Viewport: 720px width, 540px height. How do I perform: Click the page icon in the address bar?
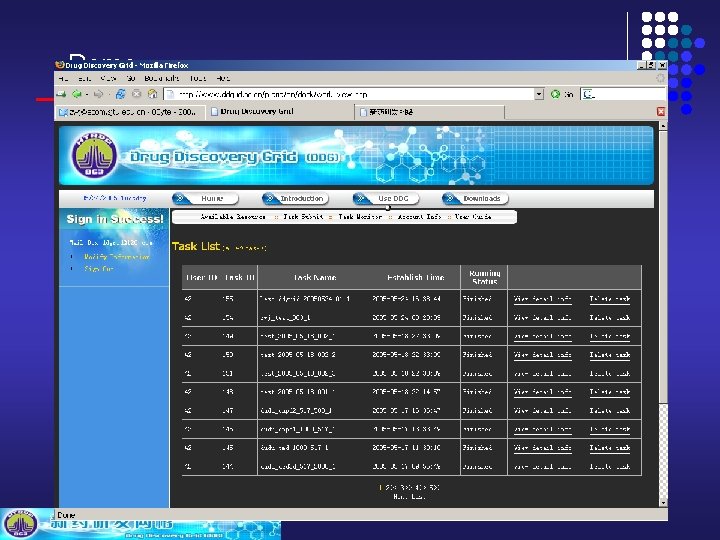click(x=170, y=94)
